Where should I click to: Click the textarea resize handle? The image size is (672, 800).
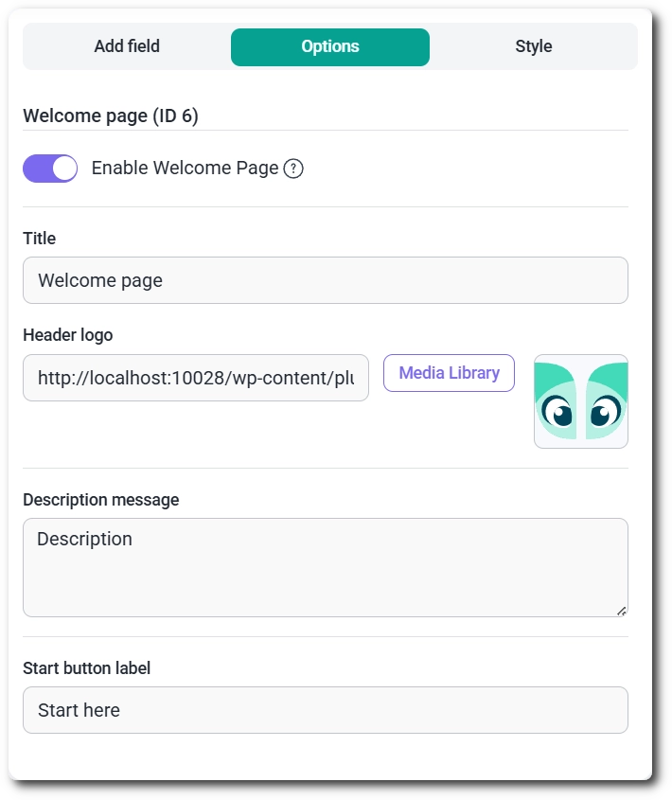point(621,611)
